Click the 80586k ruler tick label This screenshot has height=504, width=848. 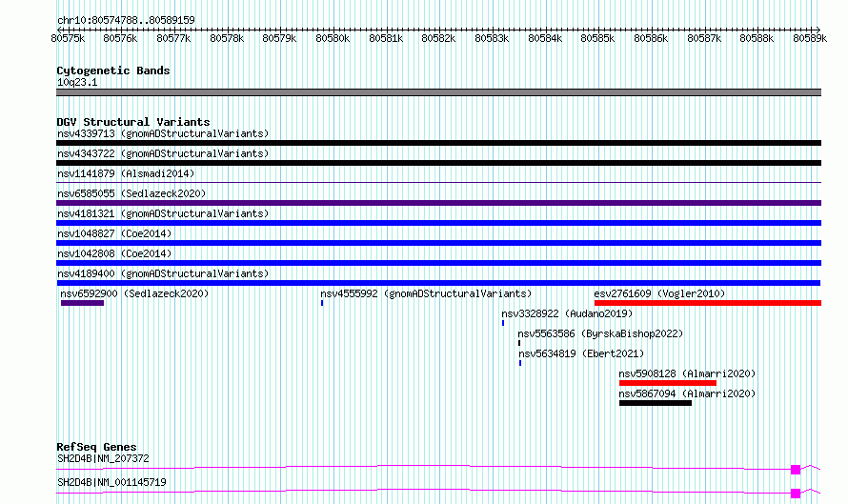click(x=651, y=38)
